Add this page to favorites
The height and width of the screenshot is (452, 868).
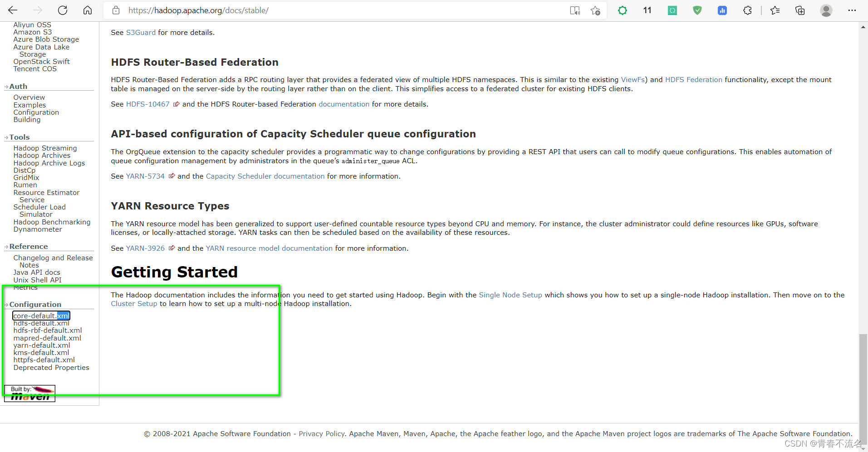point(596,10)
